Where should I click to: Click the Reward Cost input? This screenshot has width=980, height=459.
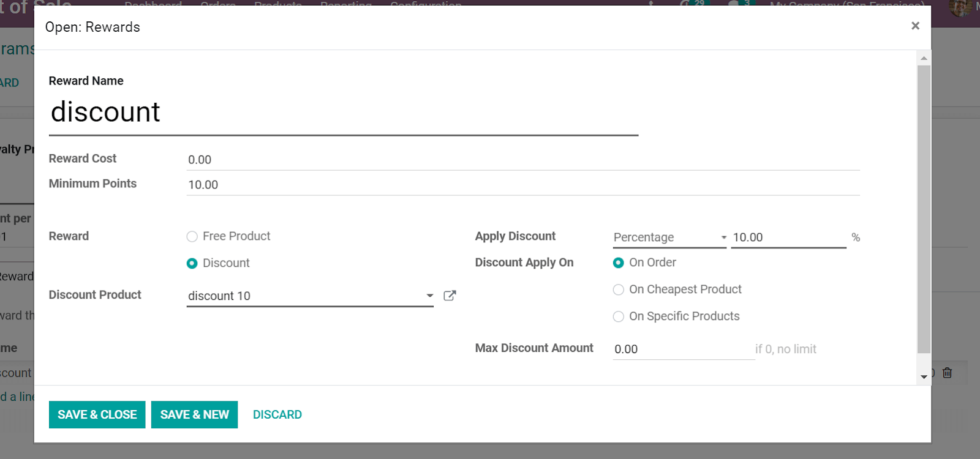[x=523, y=160]
